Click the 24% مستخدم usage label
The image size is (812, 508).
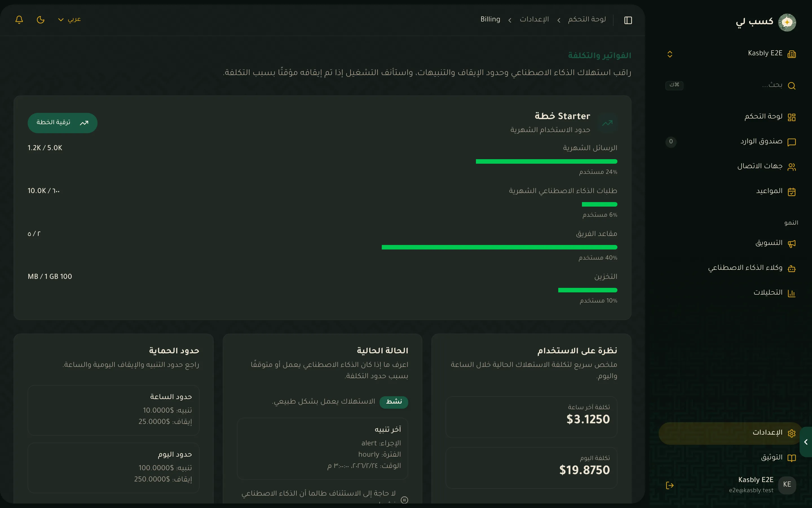click(x=598, y=172)
